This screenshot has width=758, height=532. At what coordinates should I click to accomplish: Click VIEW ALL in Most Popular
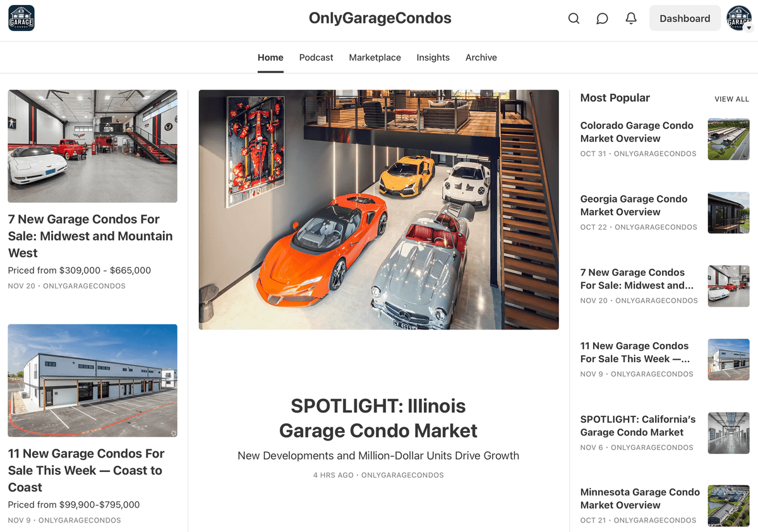[x=731, y=99]
